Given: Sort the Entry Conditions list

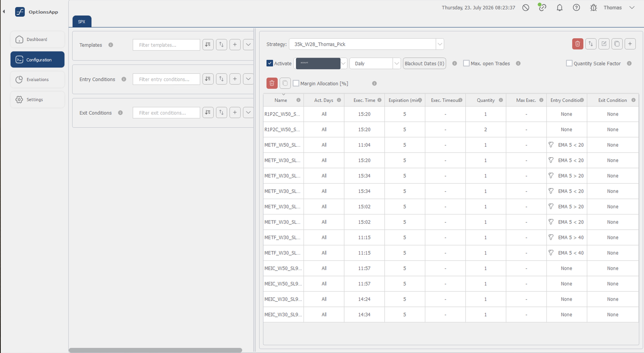Looking at the screenshot, I should pos(208,79).
